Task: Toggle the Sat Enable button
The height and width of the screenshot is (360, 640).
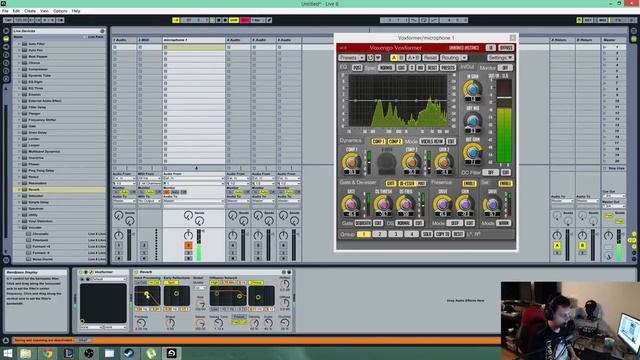Action: coord(505,183)
